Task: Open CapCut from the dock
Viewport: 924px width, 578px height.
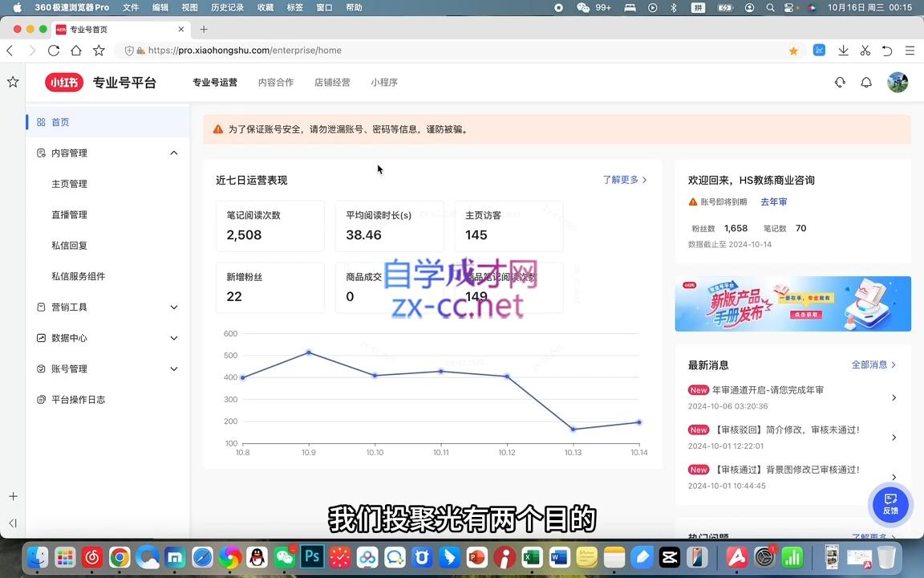Action: point(670,557)
